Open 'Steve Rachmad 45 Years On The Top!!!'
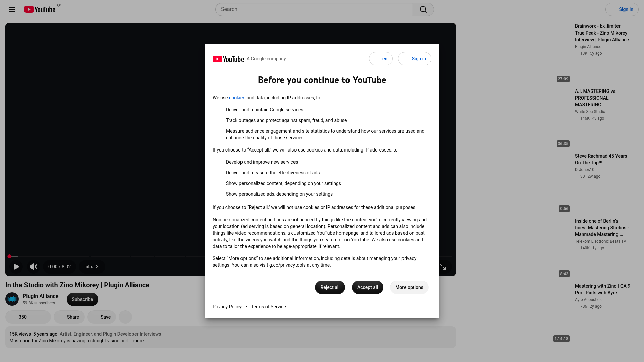This screenshot has height=362, width=644. click(x=601, y=159)
